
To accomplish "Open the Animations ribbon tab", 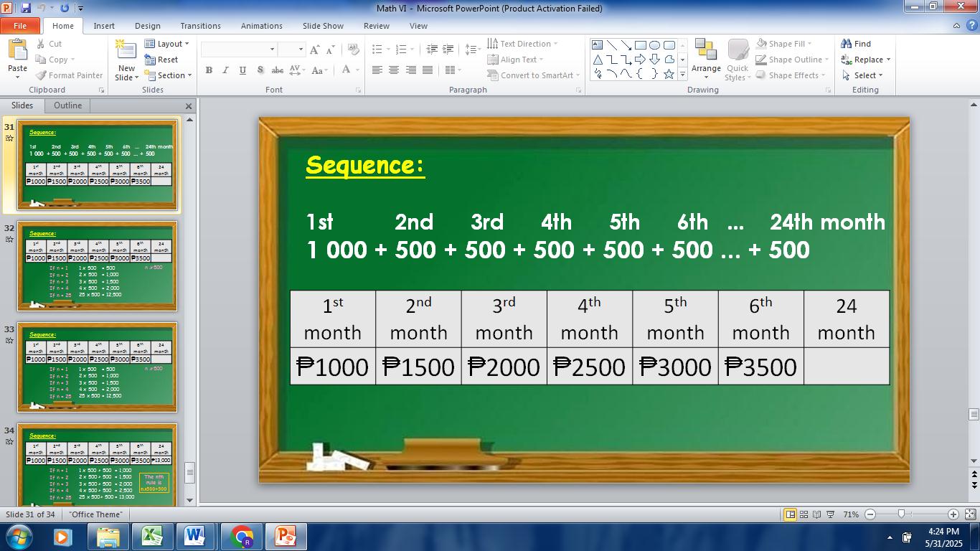I will point(262,26).
